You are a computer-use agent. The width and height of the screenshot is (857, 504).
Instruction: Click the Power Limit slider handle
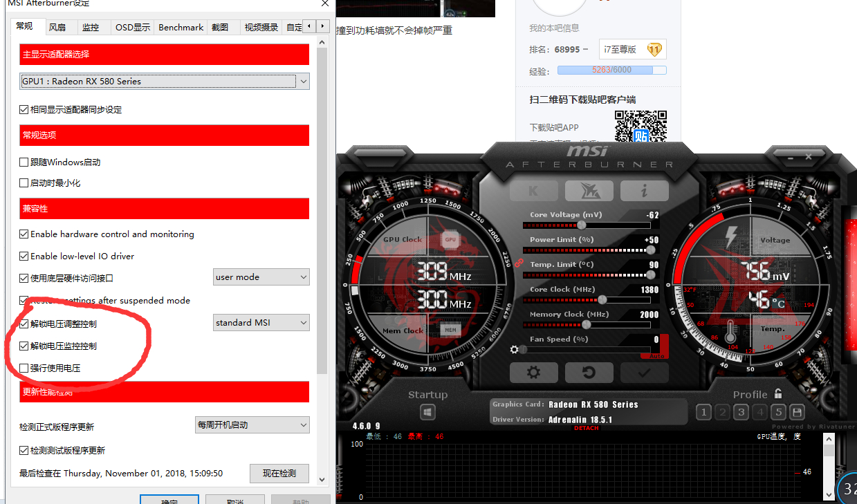651,250
